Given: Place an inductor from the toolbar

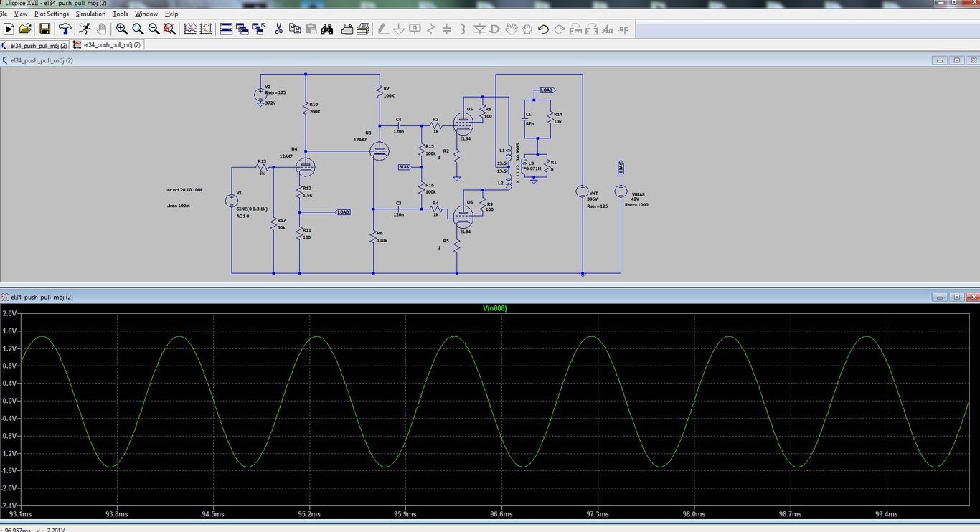Looking at the screenshot, I should [x=463, y=29].
